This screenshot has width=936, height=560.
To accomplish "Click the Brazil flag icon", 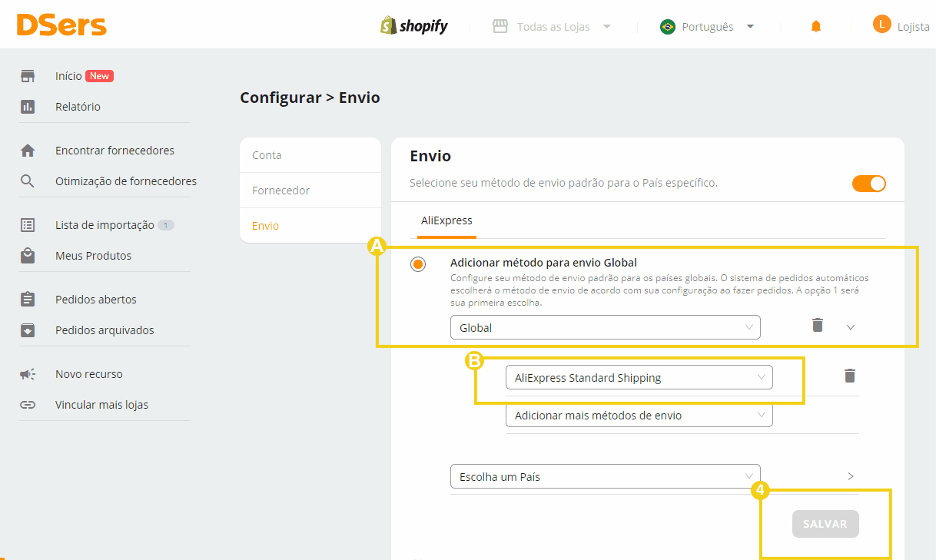I will click(x=668, y=27).
